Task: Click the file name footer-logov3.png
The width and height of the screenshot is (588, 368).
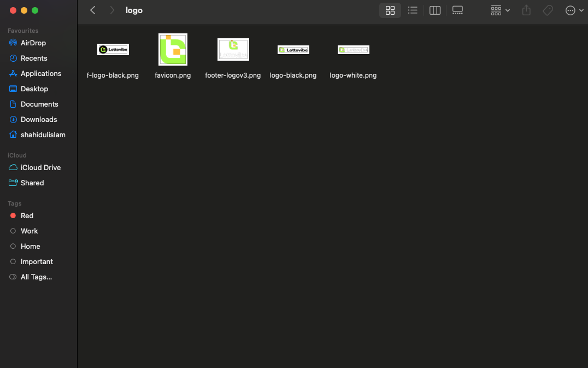Action: coord(233,75)
